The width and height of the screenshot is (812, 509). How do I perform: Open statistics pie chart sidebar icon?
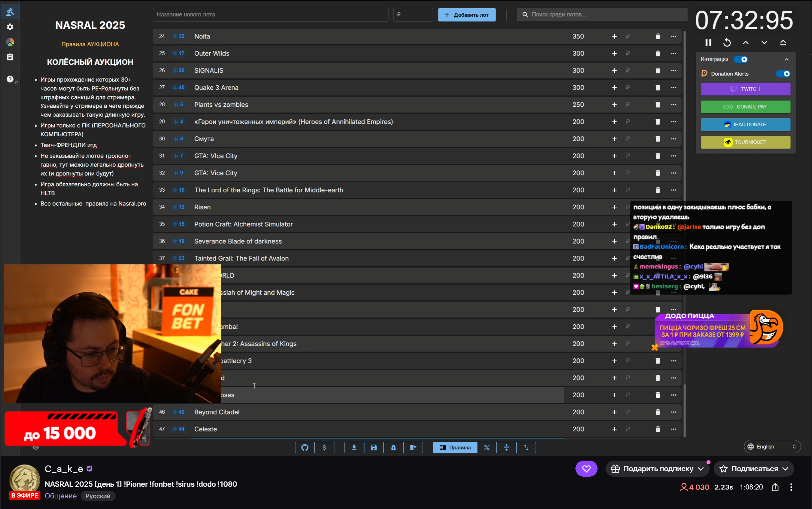tap(10, 42)
